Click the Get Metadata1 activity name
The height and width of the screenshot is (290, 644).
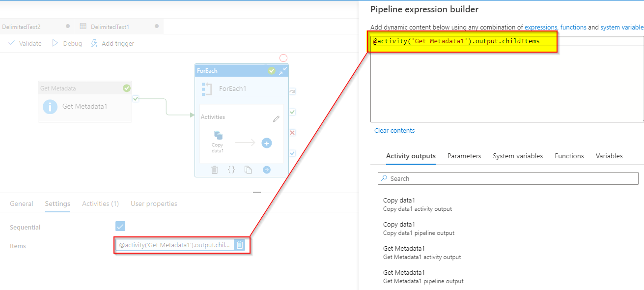point(84,107)
